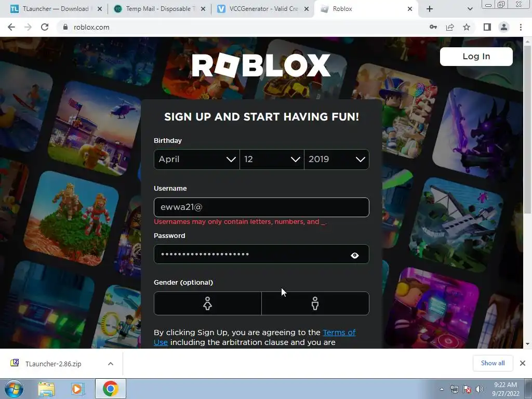Image resolution: width=532 pixels, height=399 pixels.
Task: Open the browser side panel icon
Action: pos(487,27)
